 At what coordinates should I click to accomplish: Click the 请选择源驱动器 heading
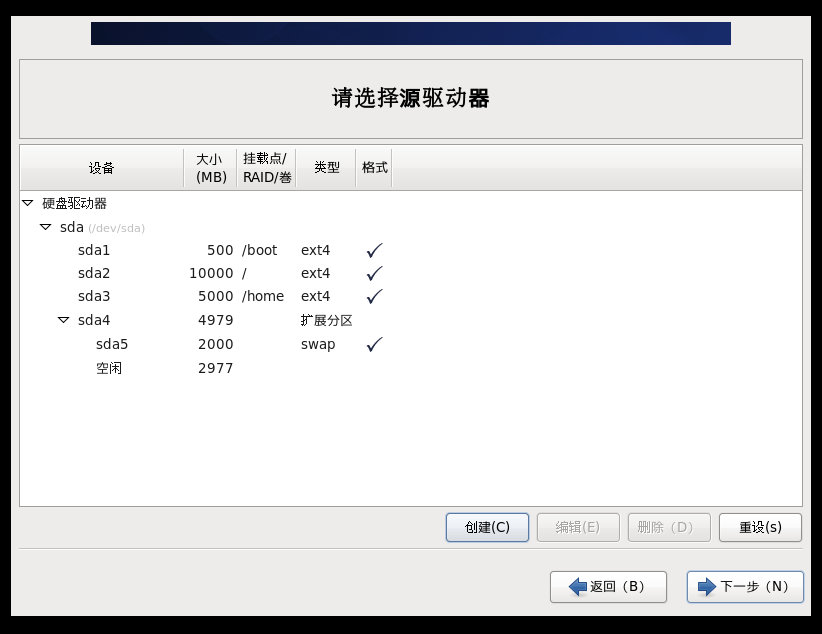[410, 98]
